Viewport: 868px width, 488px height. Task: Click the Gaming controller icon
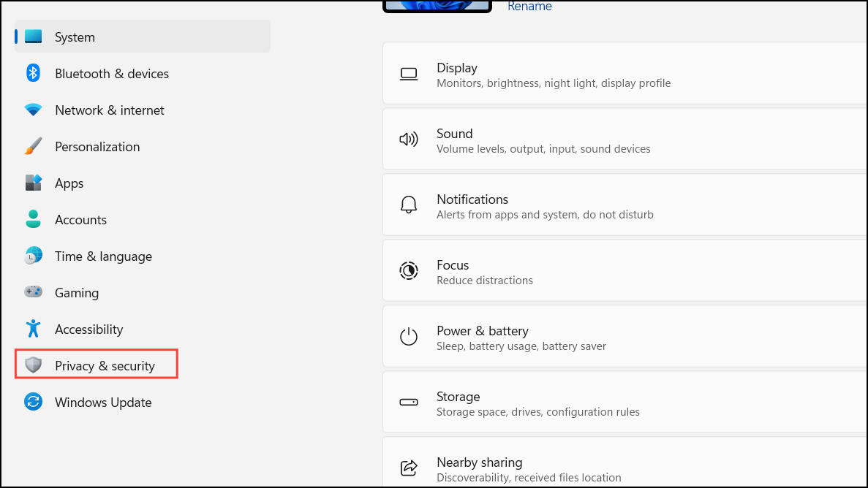[33, 292]
